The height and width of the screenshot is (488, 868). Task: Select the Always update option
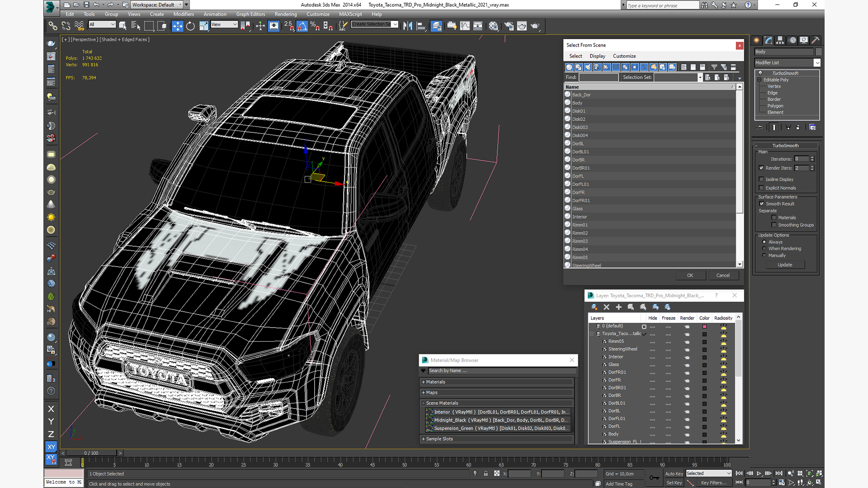click(x=764, y=242)
